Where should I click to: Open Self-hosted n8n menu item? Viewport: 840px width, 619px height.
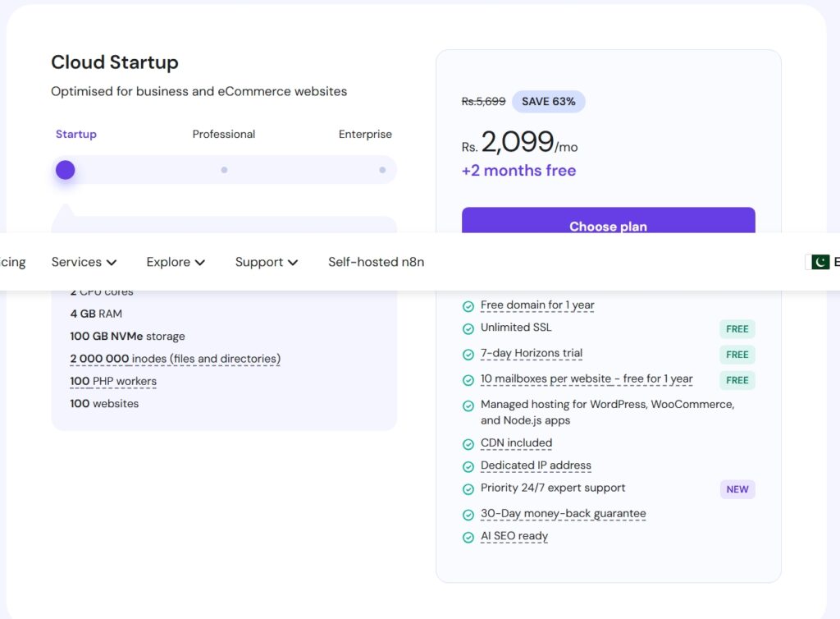pyautogui.click(x=376, y=262)
